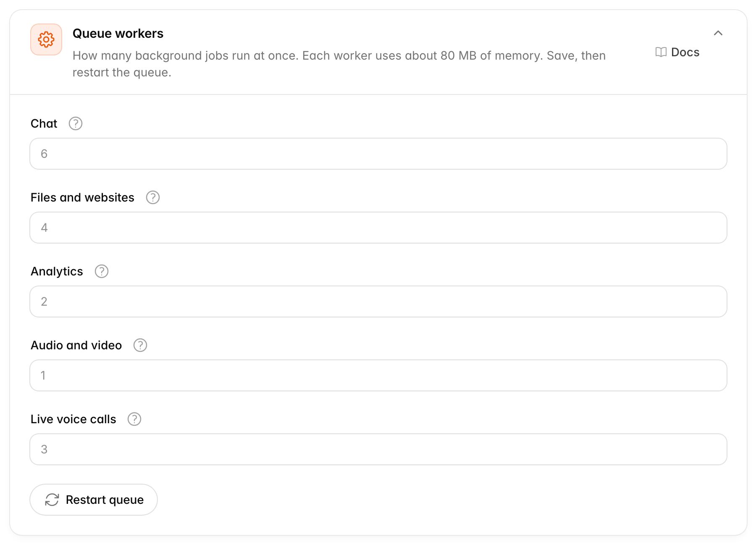Click the Analytics field label

tap(57, 272)
